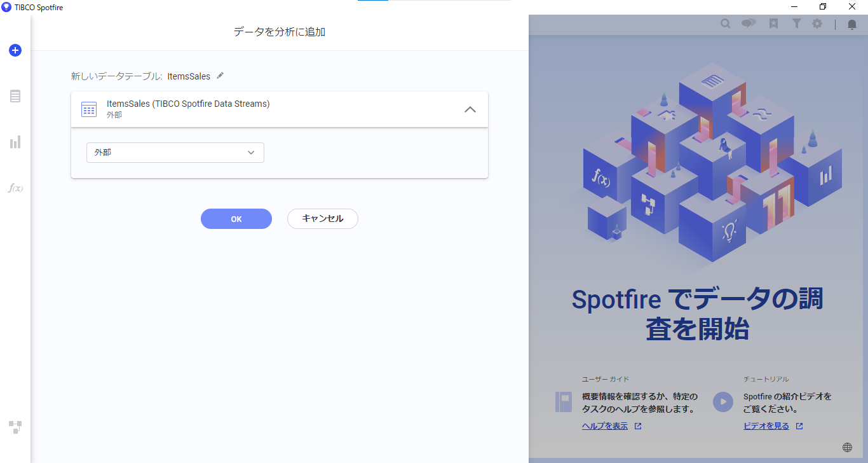Screen dimensions: 868x463
Task: Open the filter funnel icon
Action: click(796, 24)
